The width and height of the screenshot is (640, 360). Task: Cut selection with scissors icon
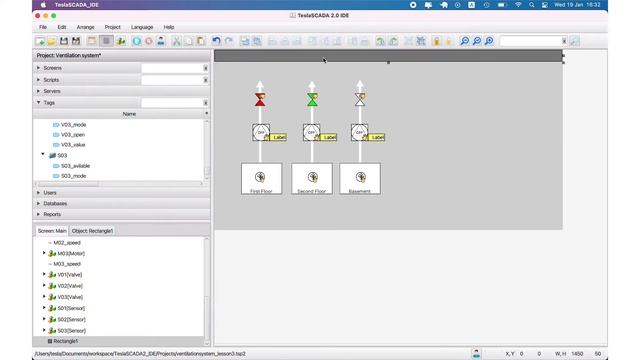point(176,41)
